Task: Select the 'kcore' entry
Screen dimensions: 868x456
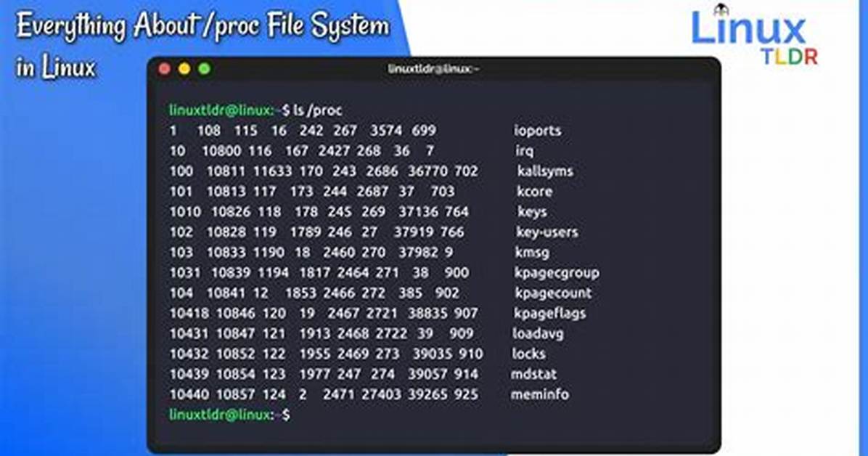Action: (534, 191)
